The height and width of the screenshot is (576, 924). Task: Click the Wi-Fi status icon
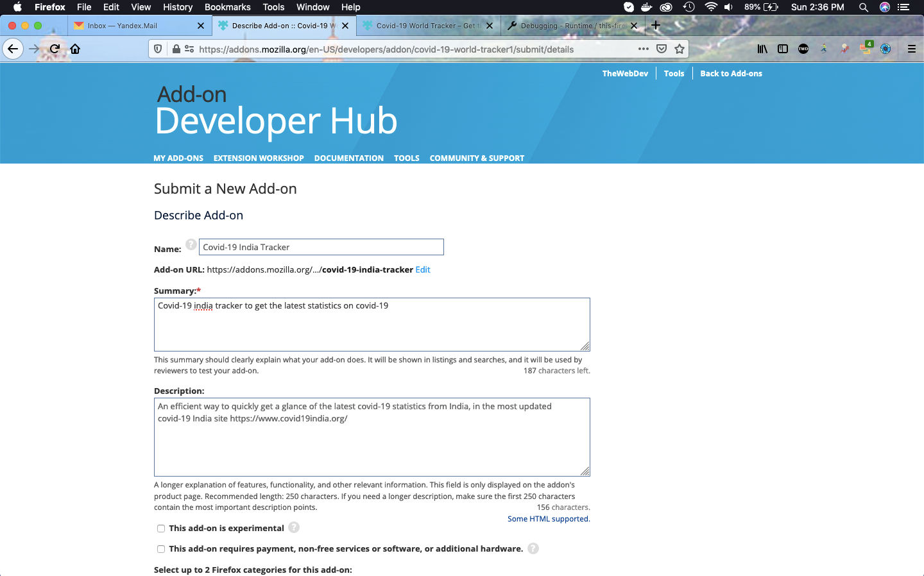(710, 7)
